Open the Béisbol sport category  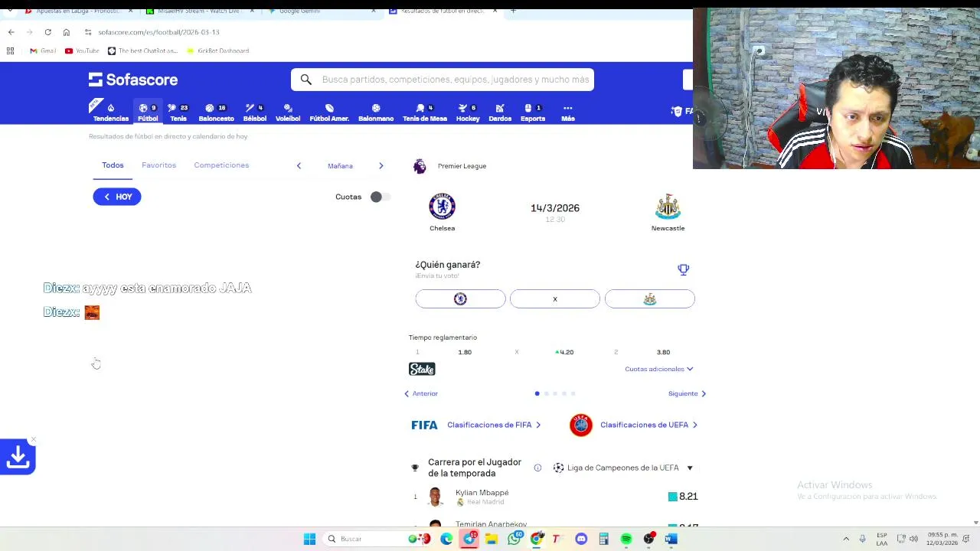click(255, 112)
